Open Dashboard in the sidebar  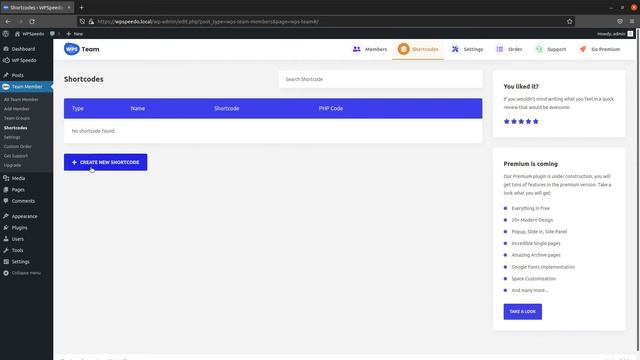(x=23, y=49)
